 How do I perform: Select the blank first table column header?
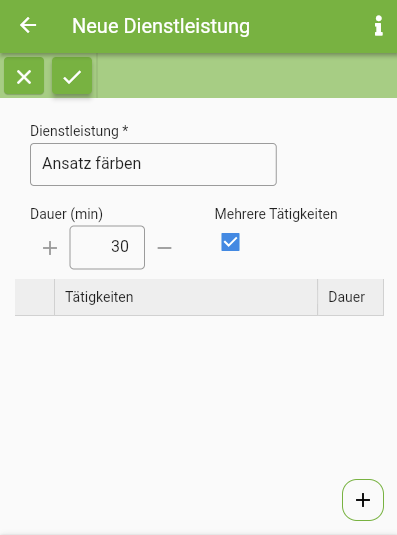coord(35,297)
